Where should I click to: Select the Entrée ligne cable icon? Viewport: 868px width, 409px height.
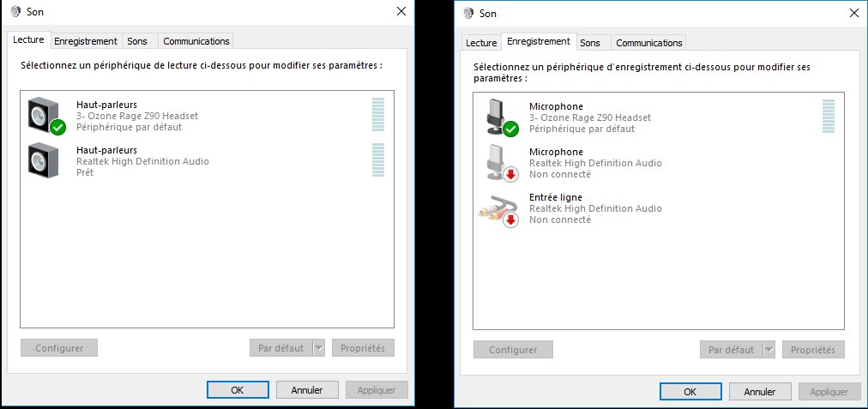coord(497,210)
